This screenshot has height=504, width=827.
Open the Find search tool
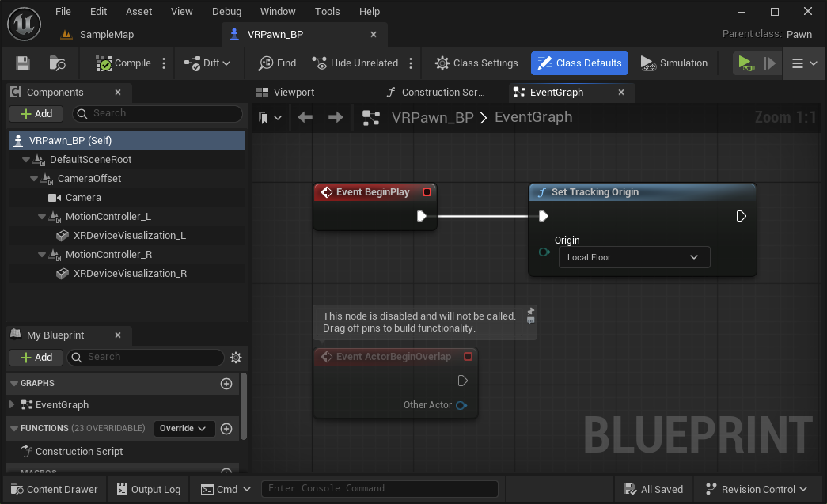[x=277, y=63]
